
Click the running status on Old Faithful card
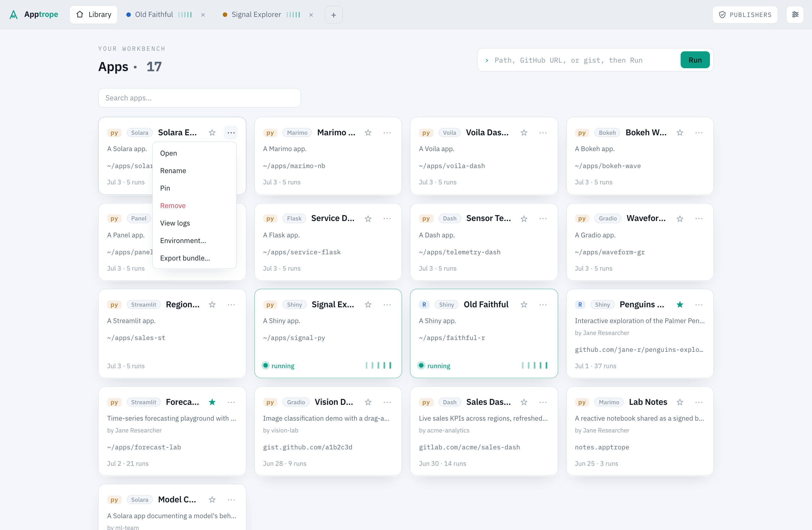click(434, 366)
